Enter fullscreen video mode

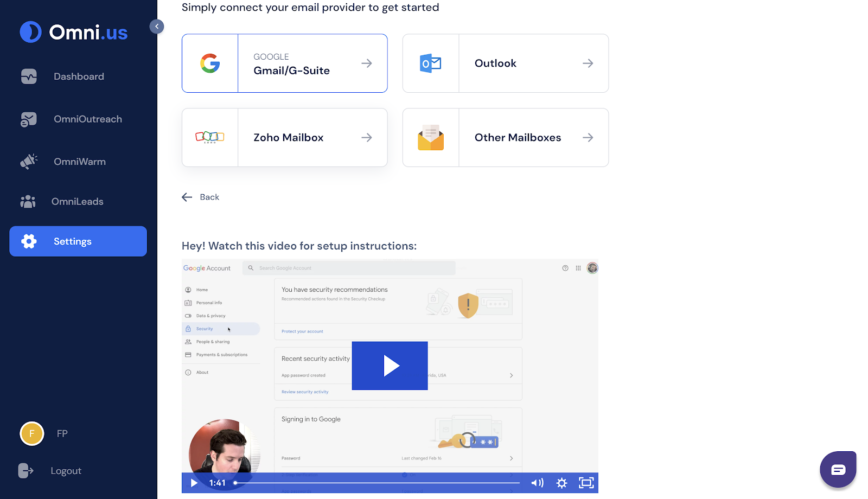586,483
